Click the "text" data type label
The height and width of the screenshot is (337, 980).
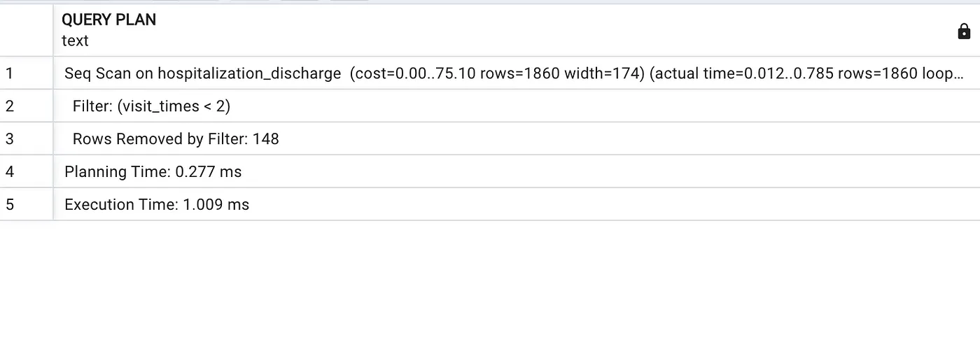(x=75, y=41)
